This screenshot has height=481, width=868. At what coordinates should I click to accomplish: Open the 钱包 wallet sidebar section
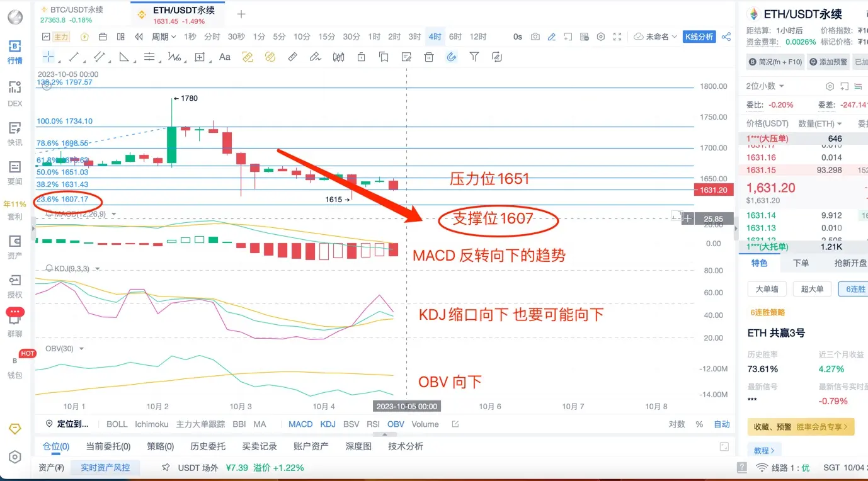(15, 366)
